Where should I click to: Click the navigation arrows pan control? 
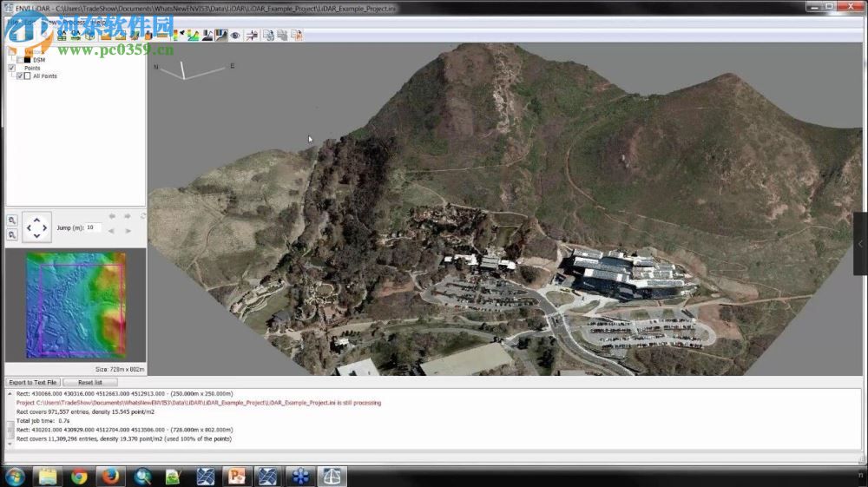(x=36, y=228)
